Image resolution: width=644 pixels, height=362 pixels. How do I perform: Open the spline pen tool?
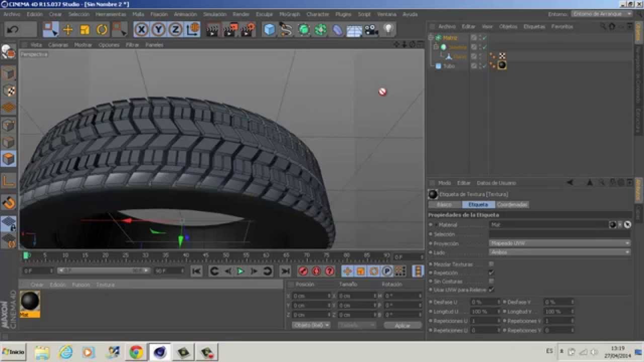tap(286, 30)
